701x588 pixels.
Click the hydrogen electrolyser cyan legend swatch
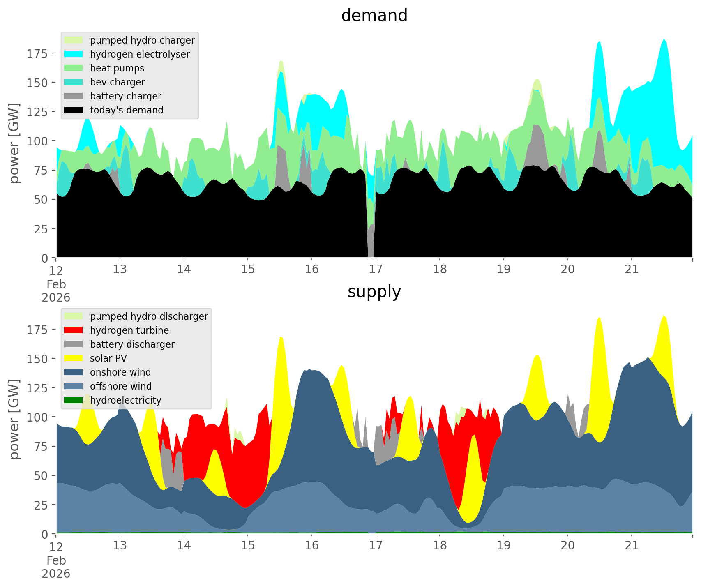(x=74, y=54)
